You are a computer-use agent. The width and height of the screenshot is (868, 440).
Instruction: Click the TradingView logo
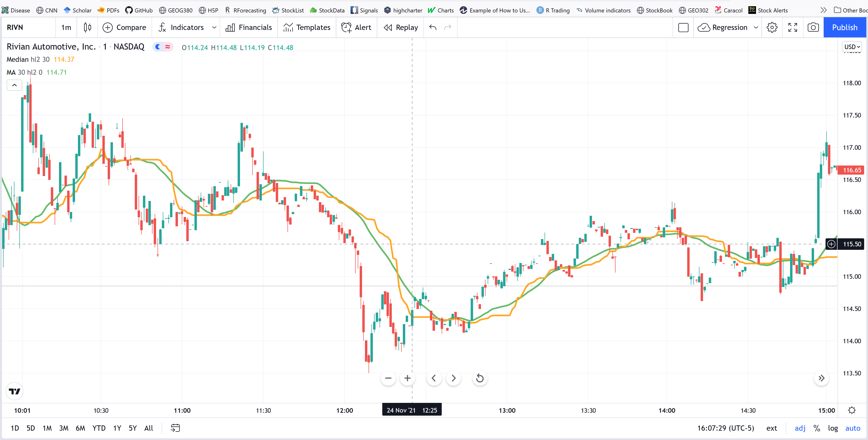point(14,391)
